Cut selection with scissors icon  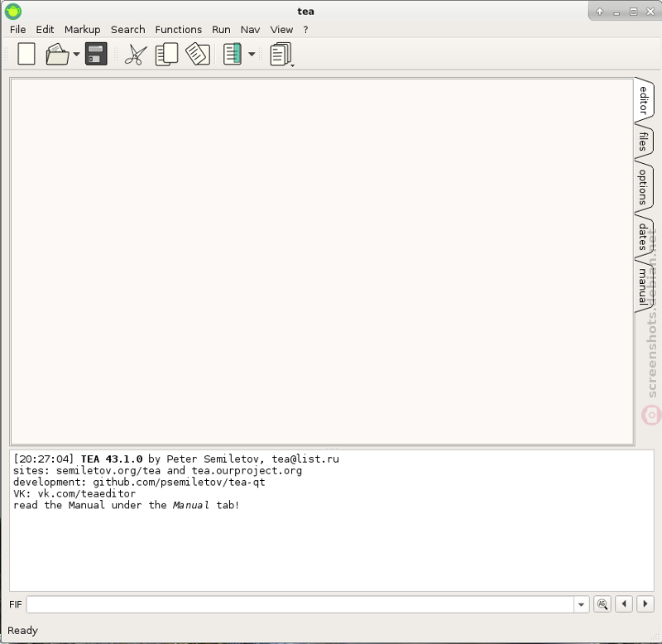[x=136, y=55]
